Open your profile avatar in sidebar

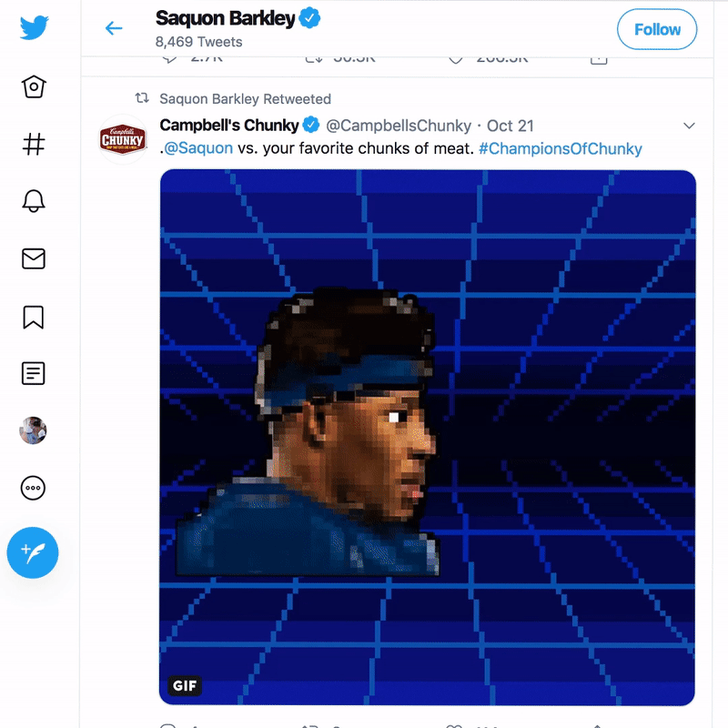pyautogui.click(x=33, y=430)
